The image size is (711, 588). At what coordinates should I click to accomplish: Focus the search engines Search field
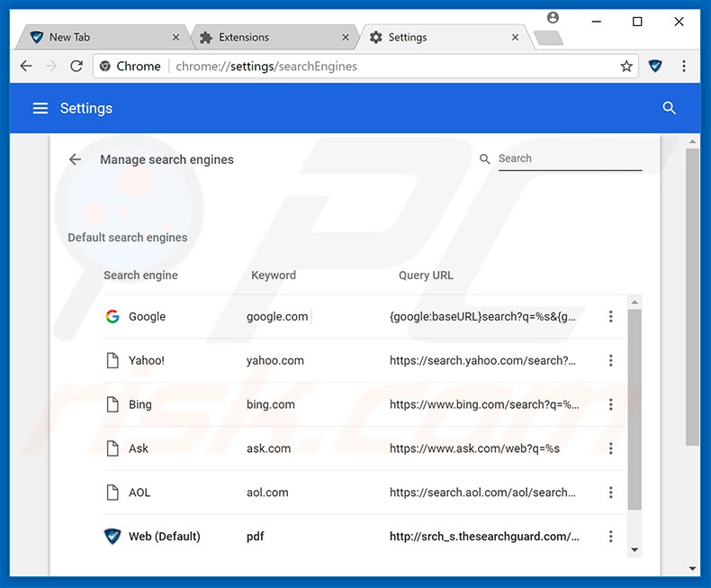click(570, 158)
